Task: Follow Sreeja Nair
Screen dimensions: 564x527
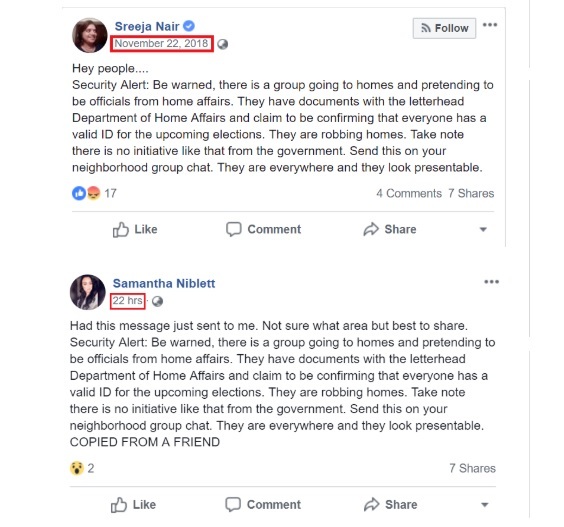Action: pos(444,28)
